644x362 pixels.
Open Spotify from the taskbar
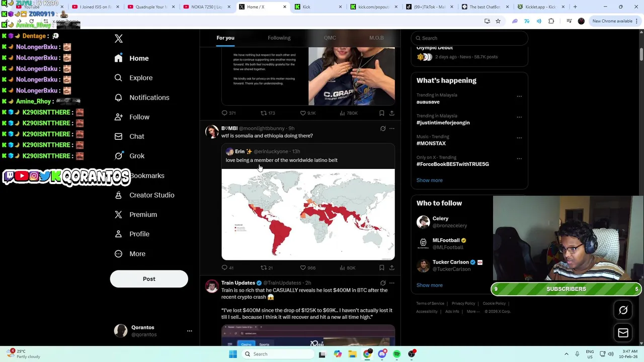coord(397,354)
